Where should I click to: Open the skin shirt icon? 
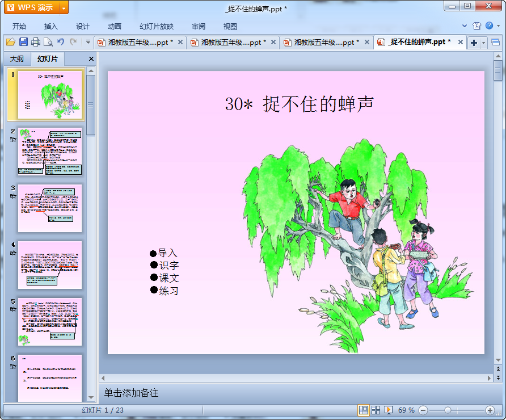click(x=477, y=26)
